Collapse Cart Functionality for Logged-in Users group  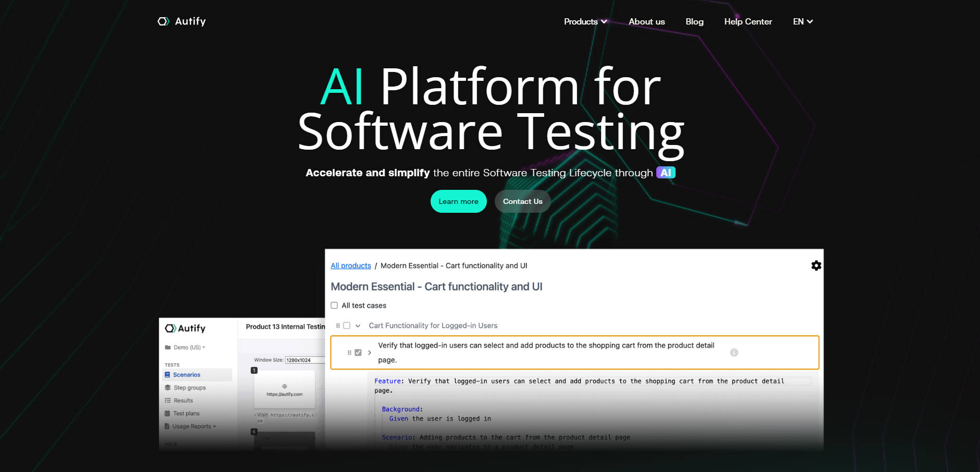coord(358,325)
